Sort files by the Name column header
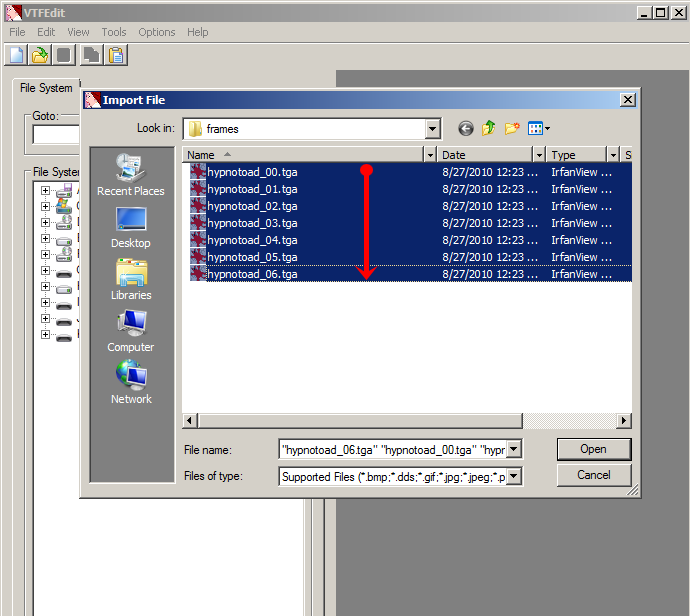This screenshot has width=690, height=616. 303,155
